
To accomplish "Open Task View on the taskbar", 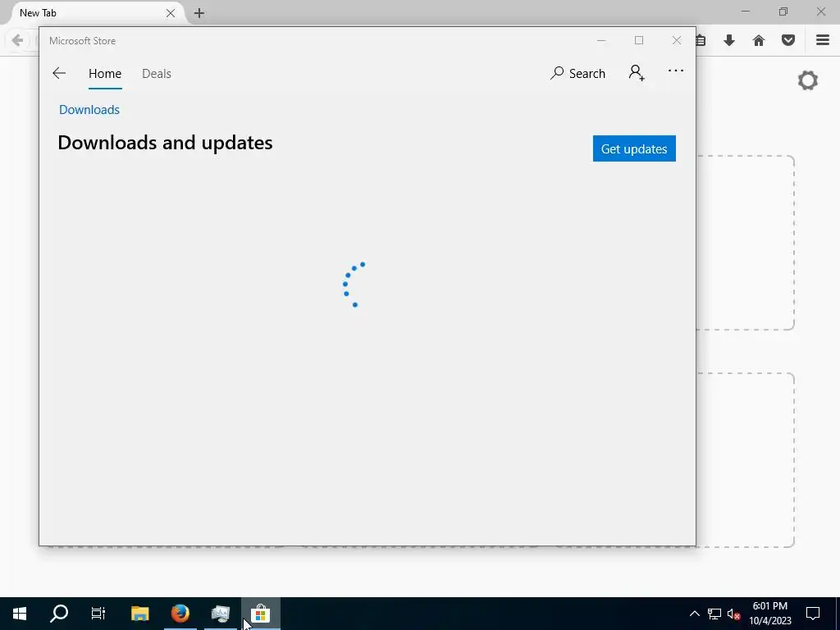I will click(x=98, y=614).
